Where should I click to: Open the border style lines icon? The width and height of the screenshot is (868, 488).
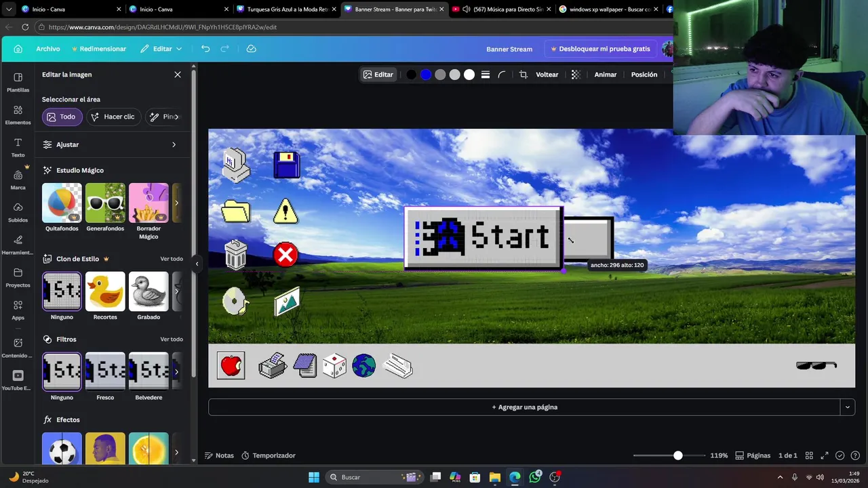pyautogui.click(x=486, y=75)
